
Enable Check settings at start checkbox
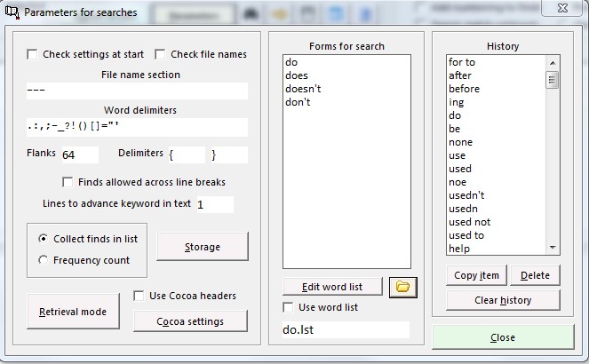tap(33, 54)
